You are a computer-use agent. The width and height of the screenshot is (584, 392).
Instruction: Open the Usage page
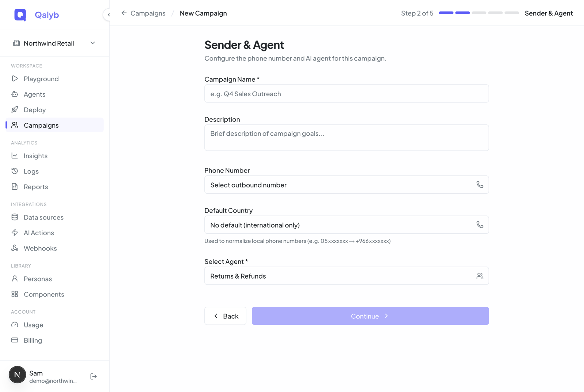55,325
